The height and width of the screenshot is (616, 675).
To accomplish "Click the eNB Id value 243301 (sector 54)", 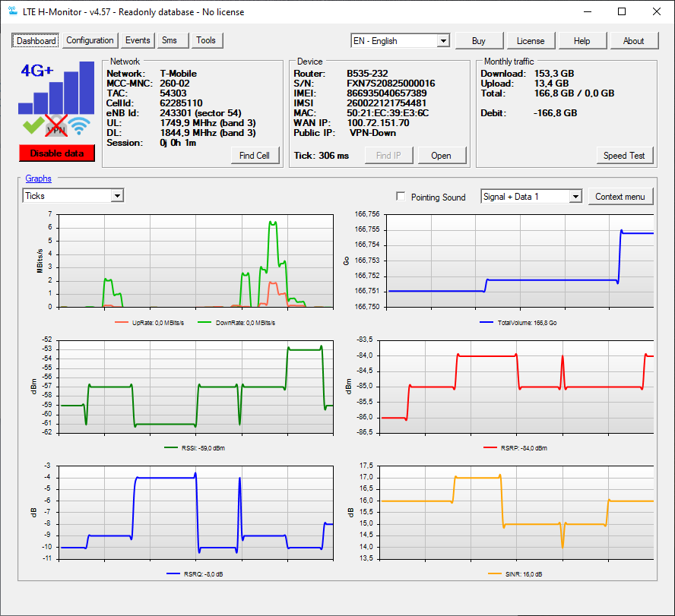I will pos(201,113).
